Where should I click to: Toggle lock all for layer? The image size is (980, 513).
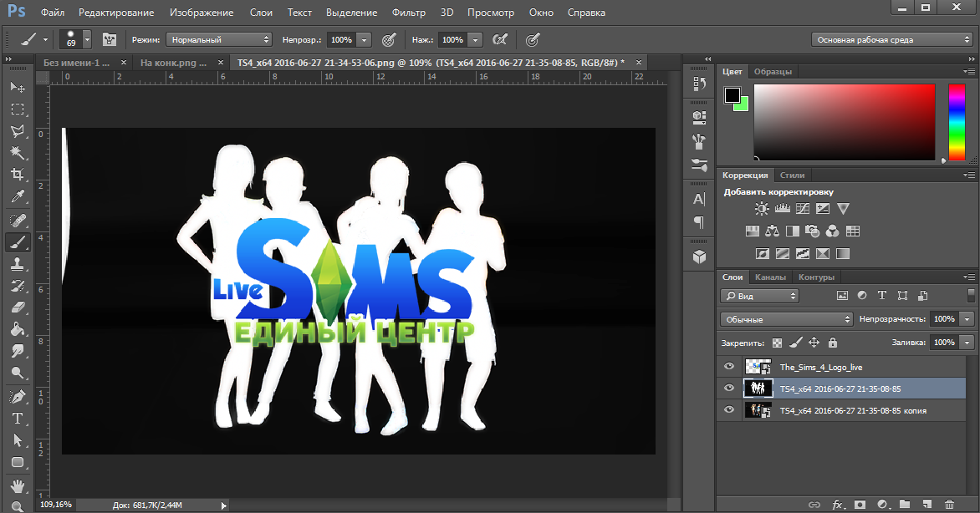point(833,343)
